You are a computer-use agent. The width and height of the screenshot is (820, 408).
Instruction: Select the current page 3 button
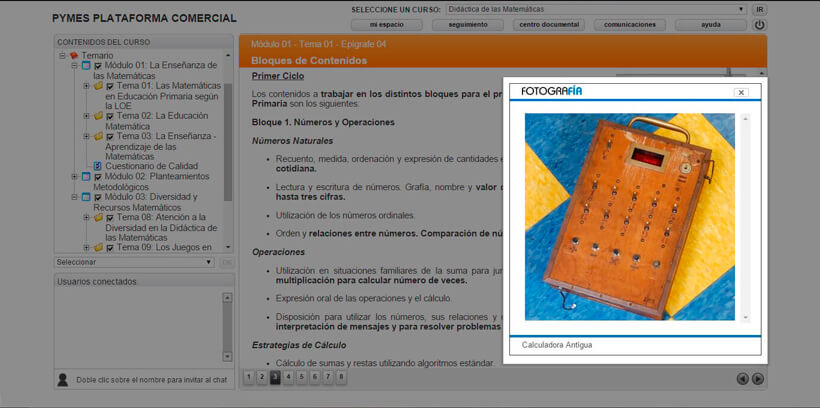click(x=275, y=377)
